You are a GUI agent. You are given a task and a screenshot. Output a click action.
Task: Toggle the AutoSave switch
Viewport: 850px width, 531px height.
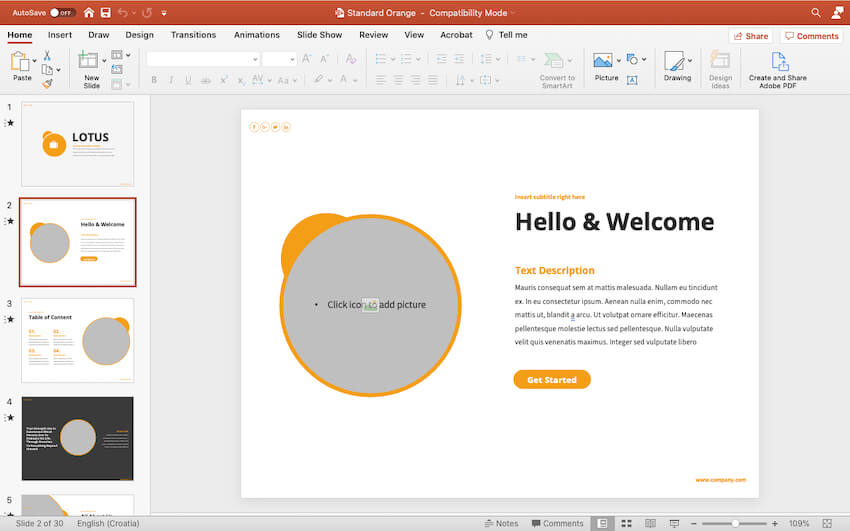coord(61,13)
